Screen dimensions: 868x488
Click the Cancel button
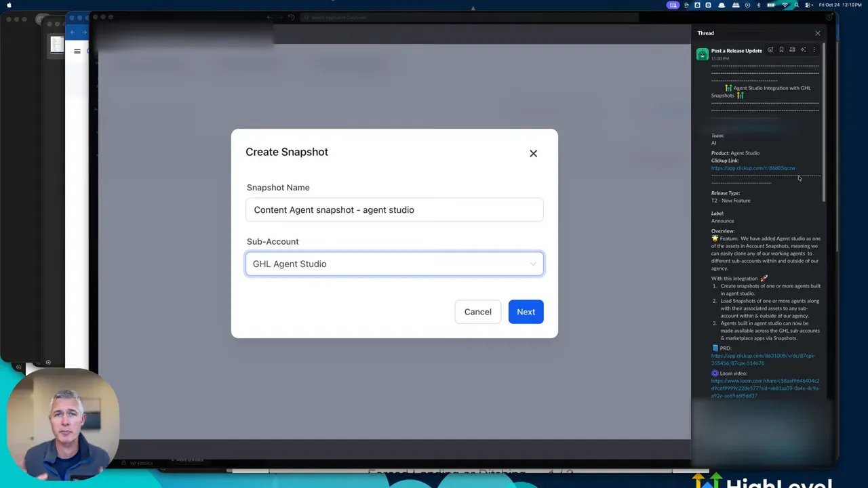[x=477, y=312]
